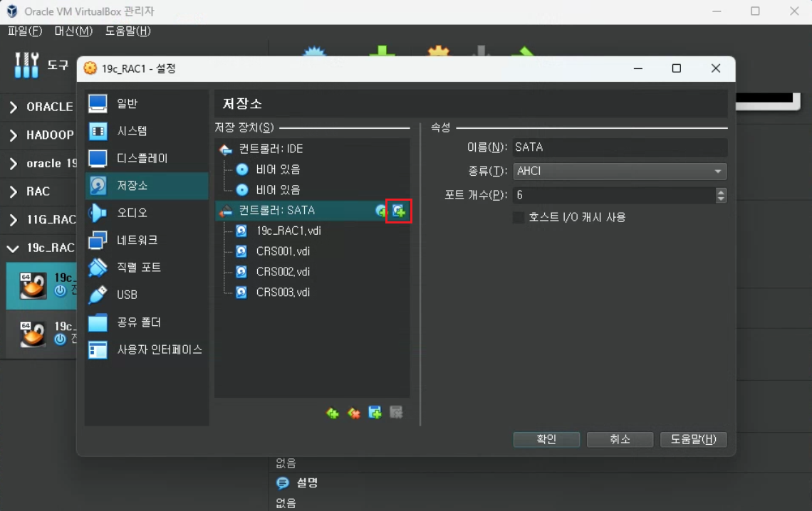Open the 사용자 인터페이스 settings category

147,349
